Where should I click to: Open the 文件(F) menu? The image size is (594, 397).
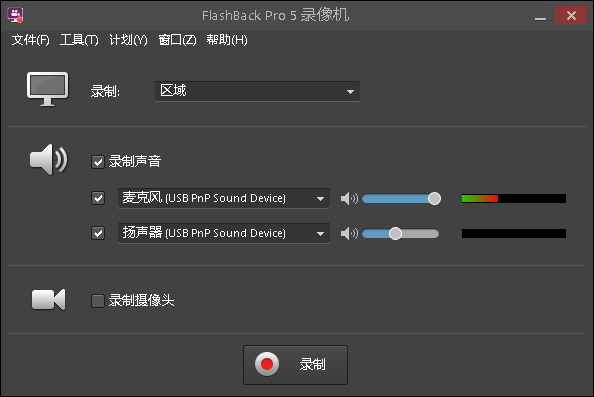30,40
